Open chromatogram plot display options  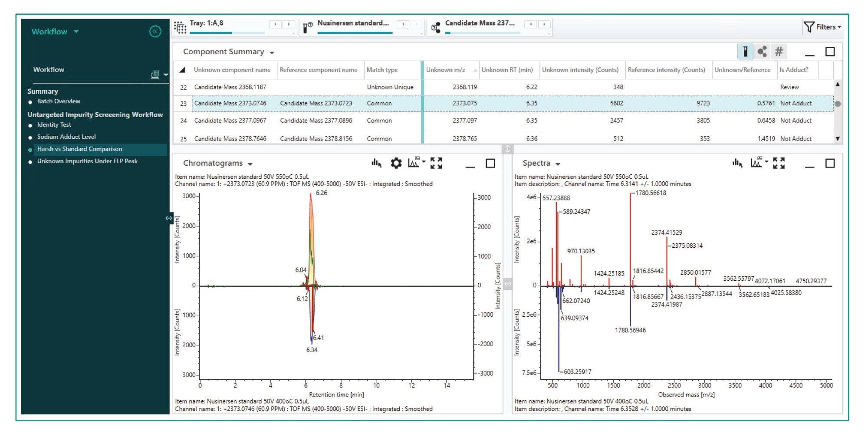tap(417, 162)
